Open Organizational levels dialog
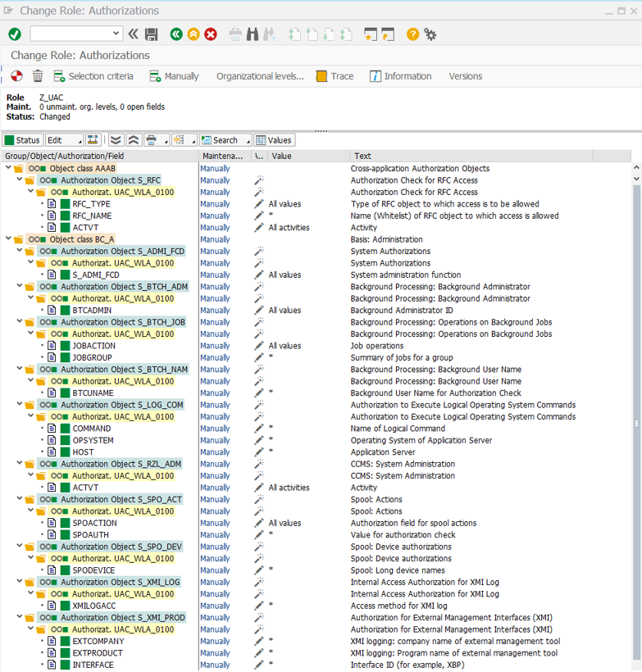 tap(260, 76)
